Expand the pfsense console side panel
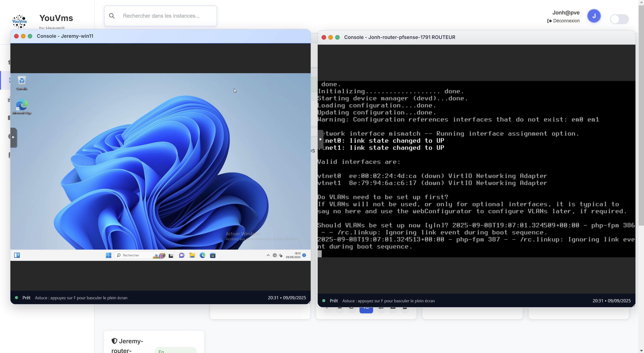This screenshot has height=353, width=644. click(321, 139)
